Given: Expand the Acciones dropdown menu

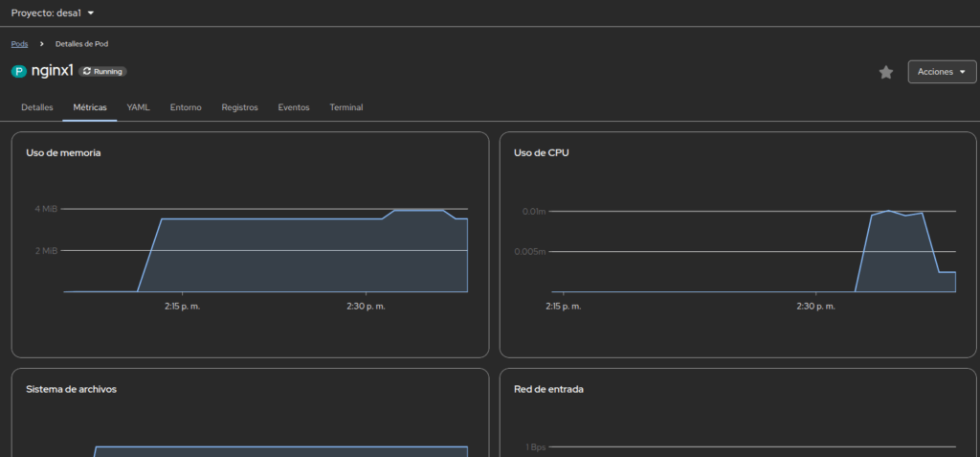Looking at the screenshot, I should [942, 72].
